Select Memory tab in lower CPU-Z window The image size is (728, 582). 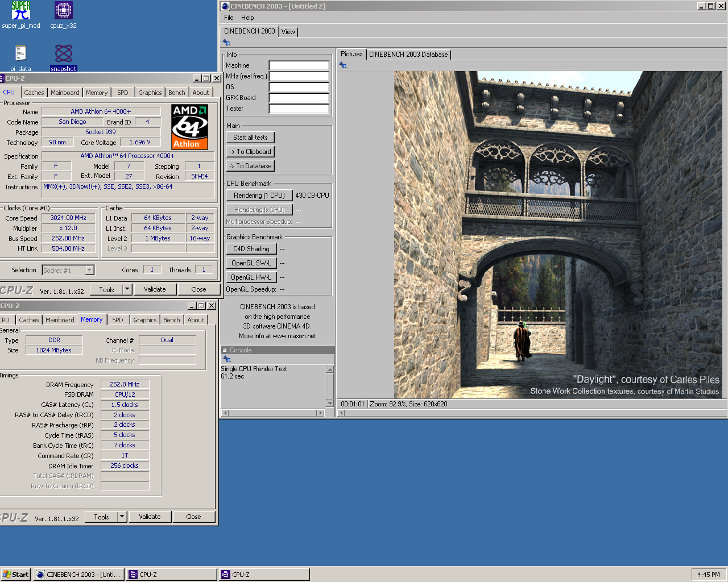click(92, 319)
